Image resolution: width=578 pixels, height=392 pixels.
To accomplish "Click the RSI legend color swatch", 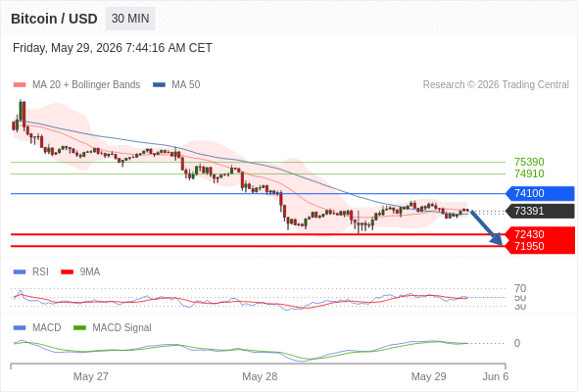I will [x=20, y=272].
